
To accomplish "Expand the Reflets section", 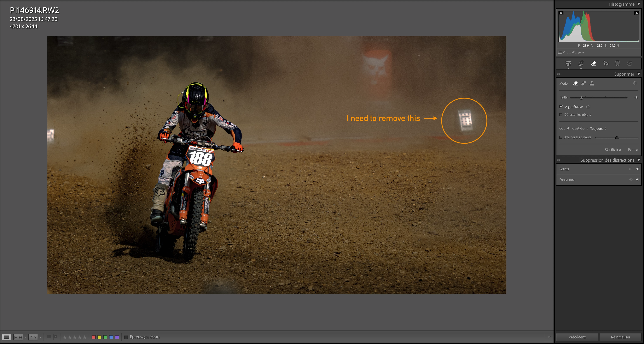I will 637,169.
